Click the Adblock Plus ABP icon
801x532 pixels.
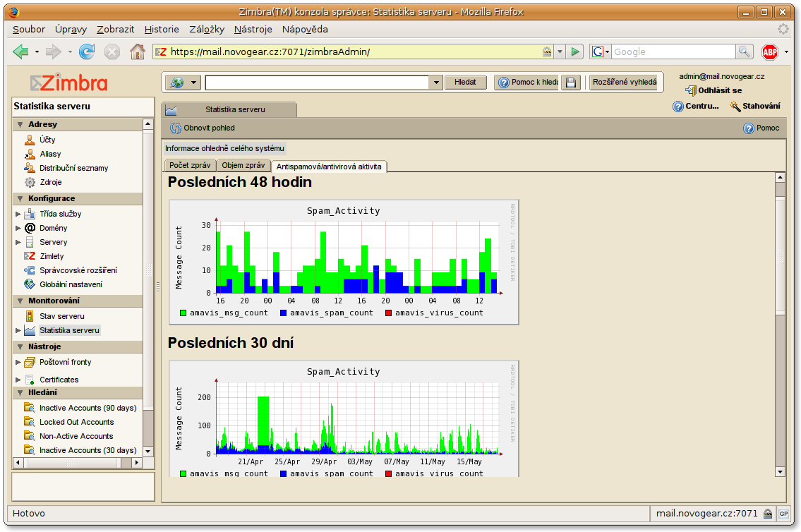tap(770, 52)
